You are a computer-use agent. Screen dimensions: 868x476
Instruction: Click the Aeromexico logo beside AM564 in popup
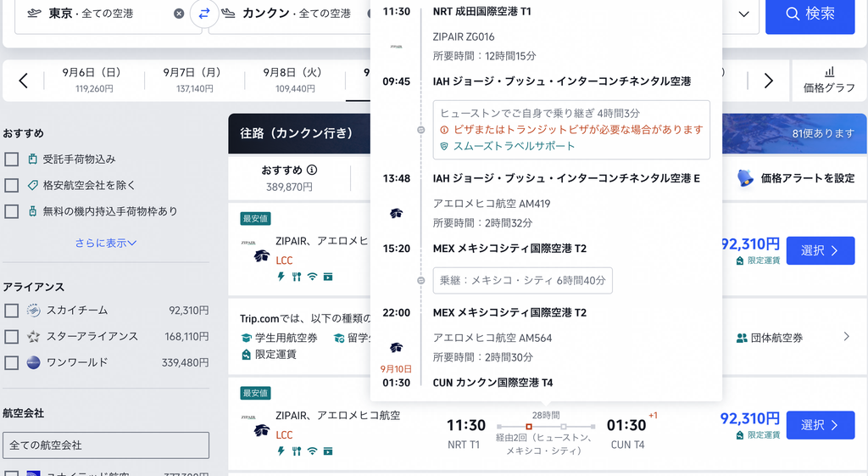397,348
